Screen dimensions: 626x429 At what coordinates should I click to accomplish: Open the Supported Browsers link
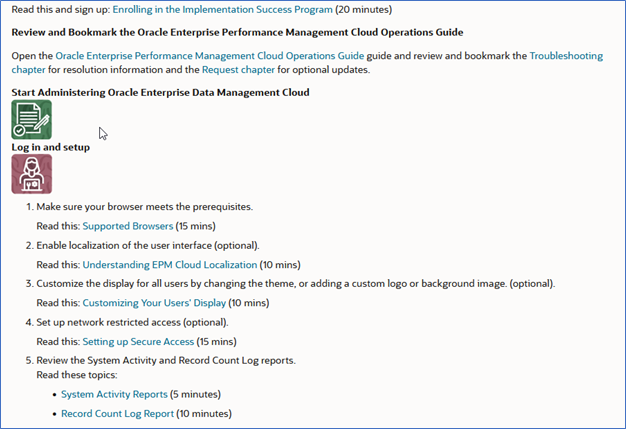pyautogui.click(x=128, y=226)
